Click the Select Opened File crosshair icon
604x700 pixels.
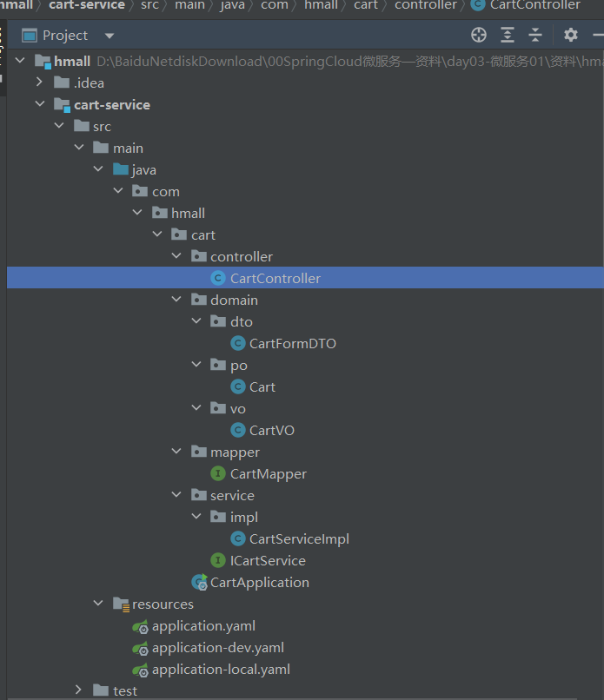(x=479, y=35)
